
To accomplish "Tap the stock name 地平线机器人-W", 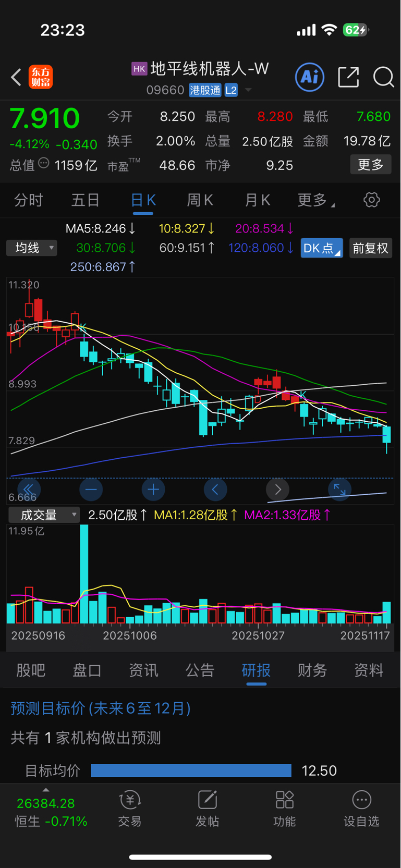I will [210, 69].
